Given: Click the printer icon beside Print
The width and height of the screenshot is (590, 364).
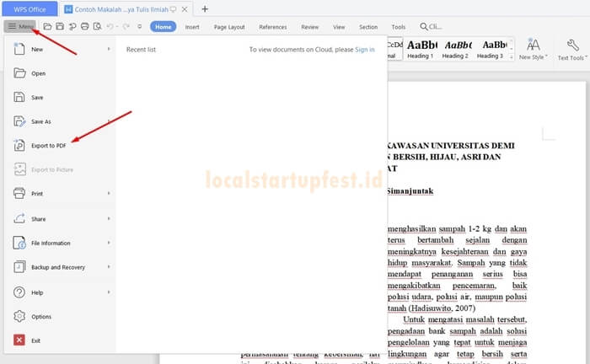Looking at the screenshot, I should (x=19, y=193).
